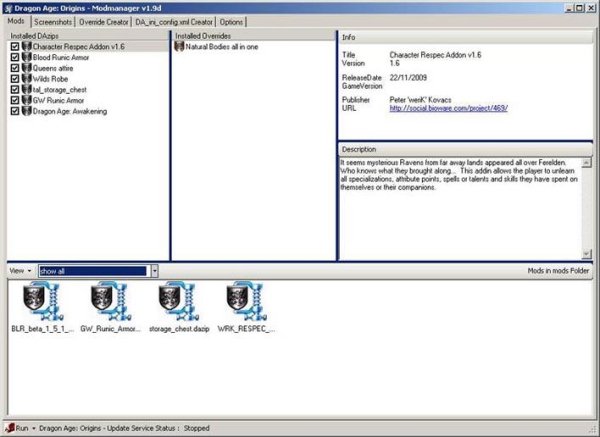Click the shield icon beside Blood Runic Armor
600x437 pixels.
click(x=26, y=57)
